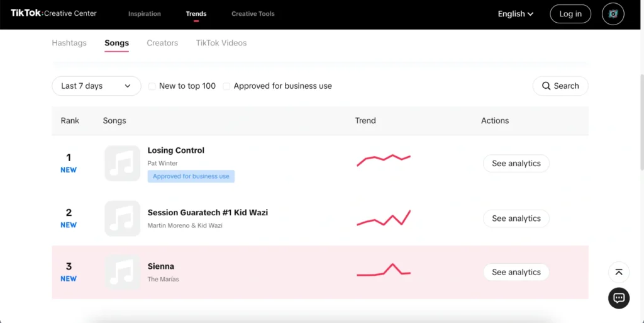Enable the New to top 100 checkbox

point(152,86)
